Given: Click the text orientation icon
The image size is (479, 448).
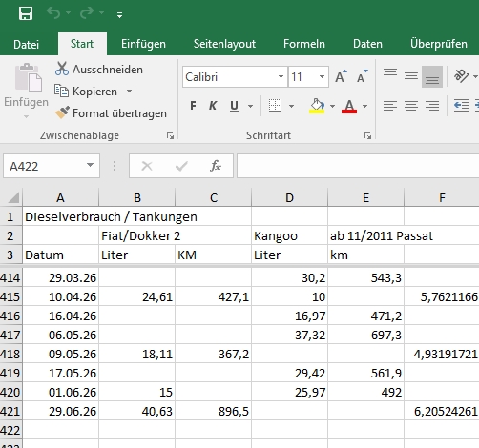Looking at the screenshot, I should tap(462, 76).
